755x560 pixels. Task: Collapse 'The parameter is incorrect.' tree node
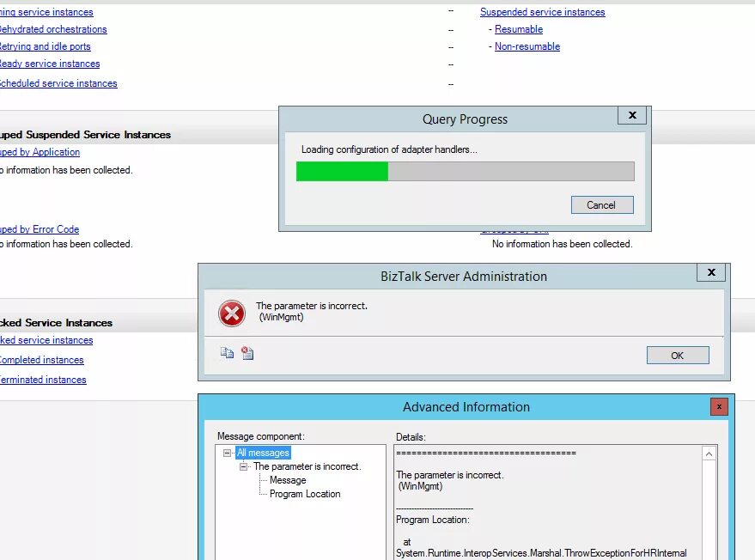tap(244, 466)
